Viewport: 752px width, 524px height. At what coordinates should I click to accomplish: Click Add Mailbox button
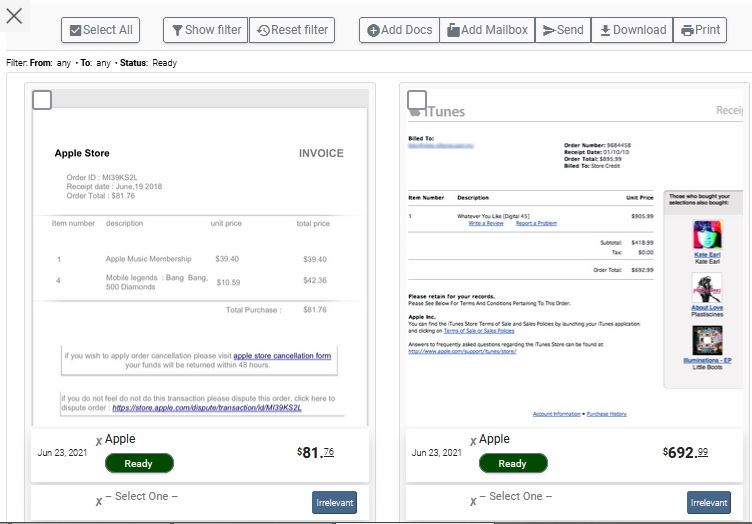coord(487,30)
